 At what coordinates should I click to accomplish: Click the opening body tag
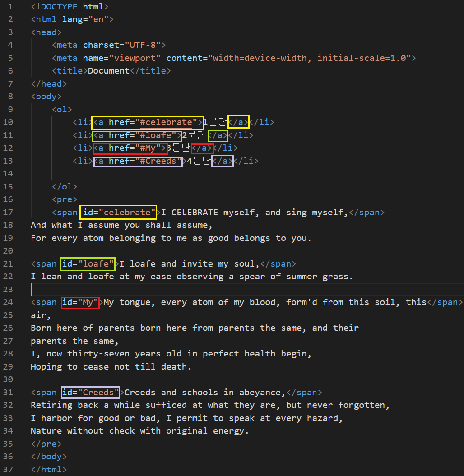pyautogui.click(x=46, y=97)
